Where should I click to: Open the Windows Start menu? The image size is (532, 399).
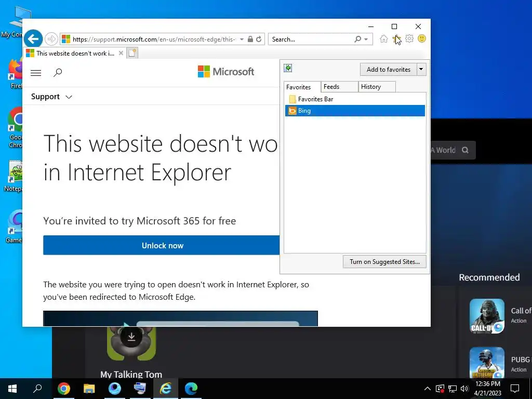pyautogui.click(x=12, y=389)
